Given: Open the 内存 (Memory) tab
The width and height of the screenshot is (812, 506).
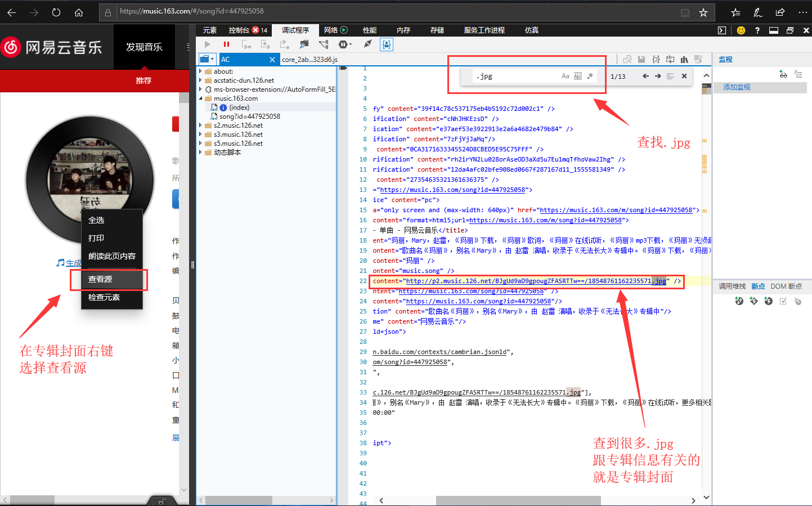Looking at the screenshot, I should click(x=403, y=30).
